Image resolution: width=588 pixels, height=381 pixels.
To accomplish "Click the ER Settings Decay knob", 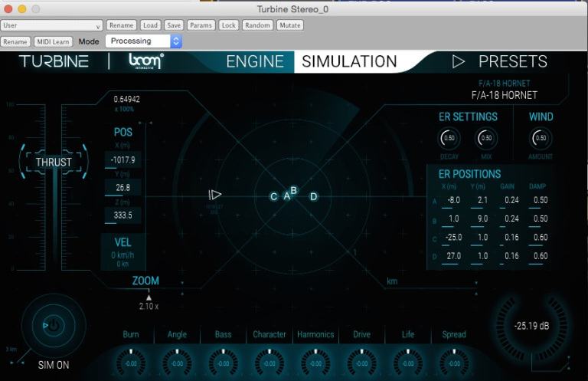I will [449, 139].
